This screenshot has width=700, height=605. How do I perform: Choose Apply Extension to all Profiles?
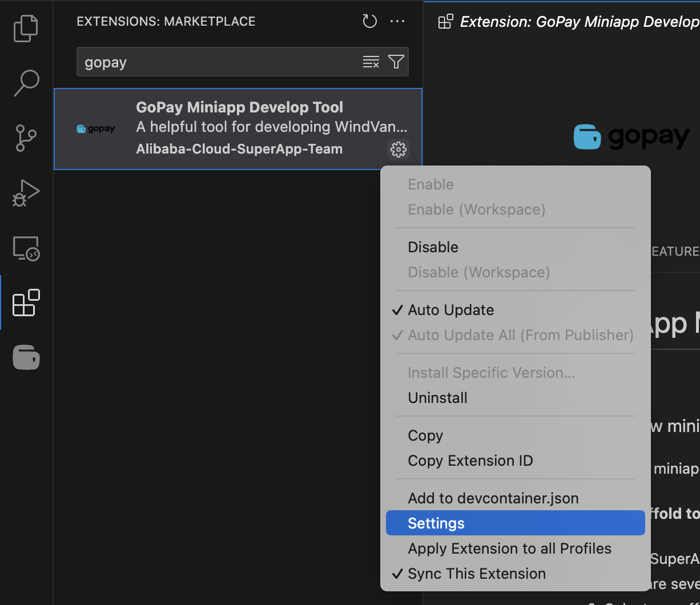(x=516, y=548)
